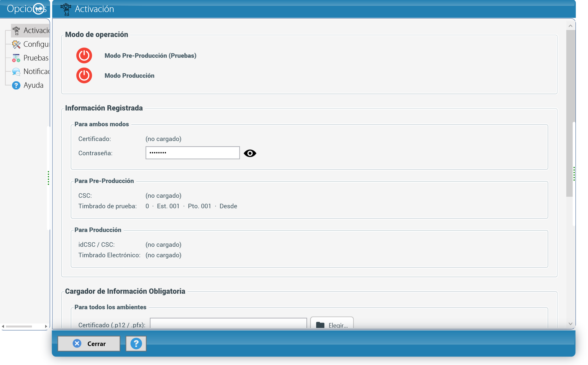Click the sidebar horizontal scrollbar thumb
This screenshot has width=588, height=365.
[19, 326]
